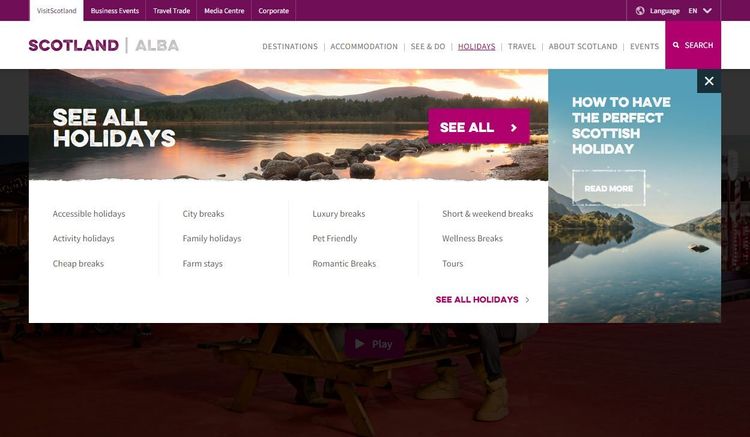Image resolution: width=750 pixels, height=437 pixels.
Task: Open the Holidays navigation menu
Action: coord(476,46)
